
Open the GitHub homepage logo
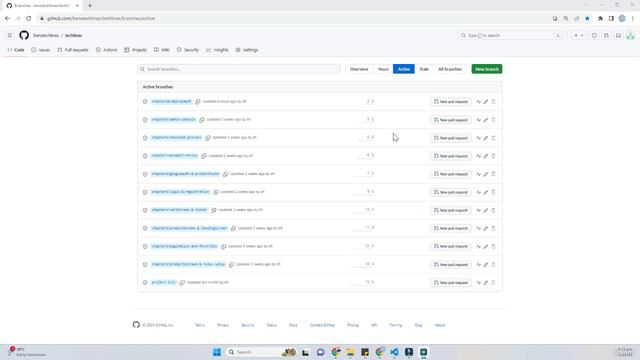[x=24, y=35]
